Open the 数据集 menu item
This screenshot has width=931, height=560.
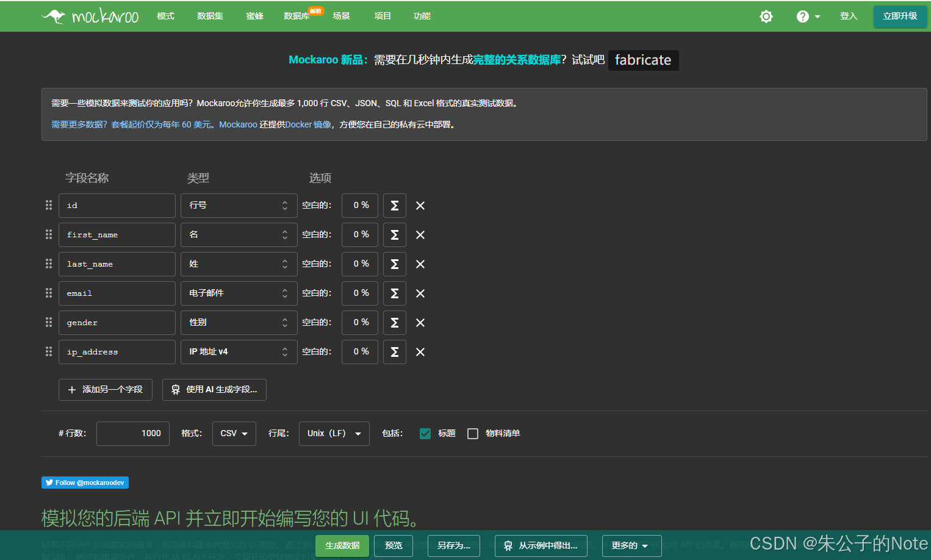click(x=210, y=16)
